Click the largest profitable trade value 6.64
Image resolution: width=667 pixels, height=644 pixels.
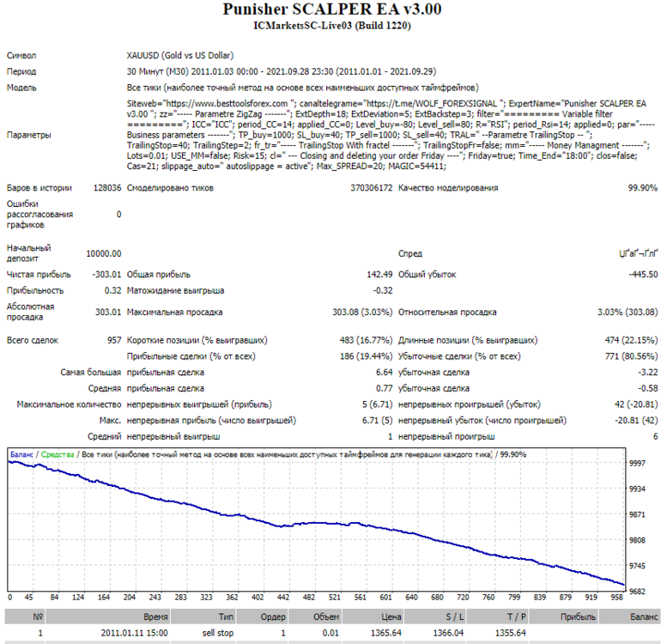[384, 372]
